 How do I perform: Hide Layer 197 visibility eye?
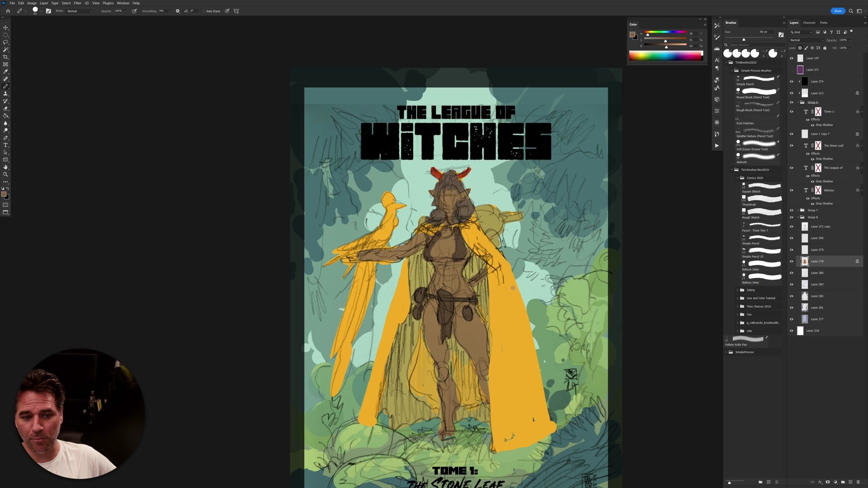coord(791,58)
